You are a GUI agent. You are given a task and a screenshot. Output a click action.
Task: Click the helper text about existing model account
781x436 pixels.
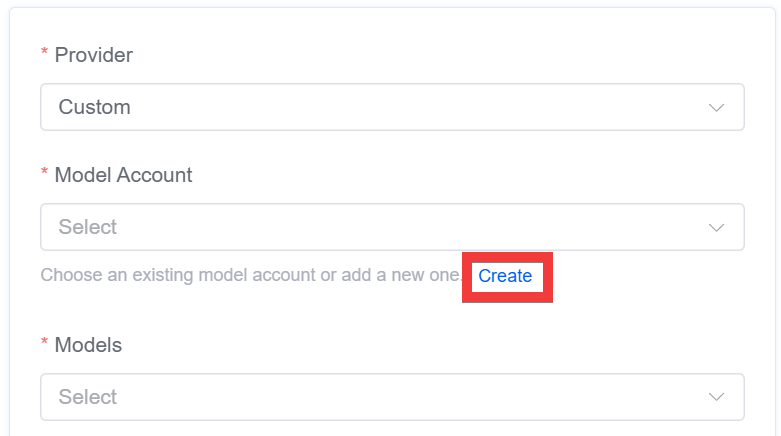point(251,275)
